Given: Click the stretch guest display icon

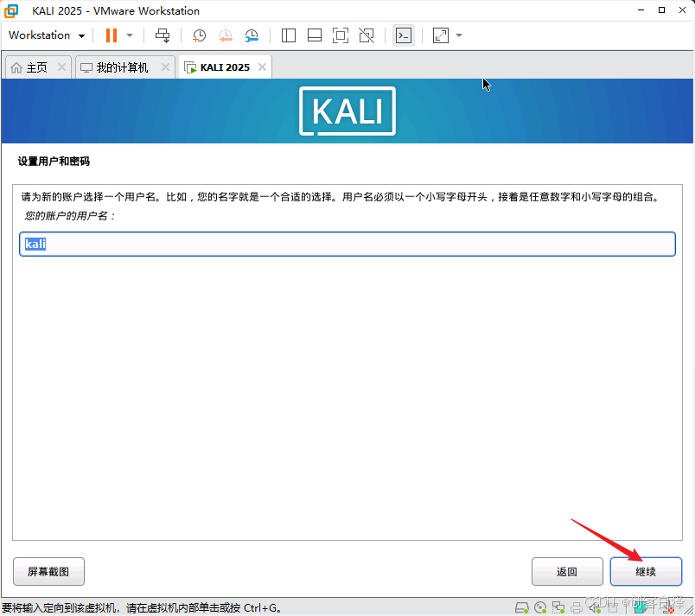Looking at the screenshot, I should pos(441,35).
